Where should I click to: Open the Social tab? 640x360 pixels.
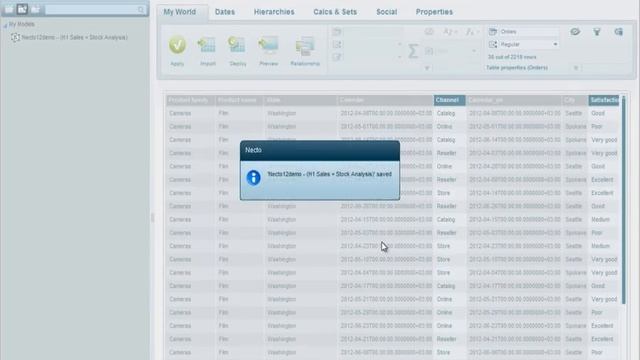point(387,12)
